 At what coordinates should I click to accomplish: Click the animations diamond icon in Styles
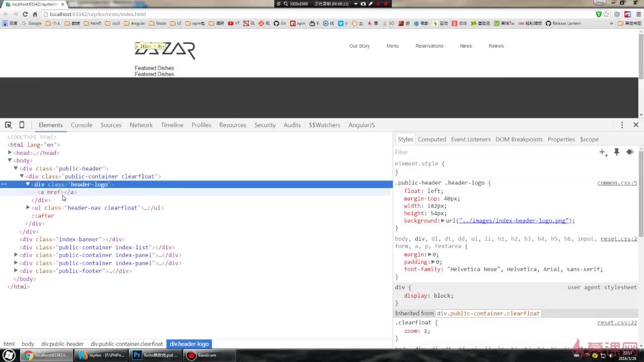pyautogui.click(x=630, y=152)
